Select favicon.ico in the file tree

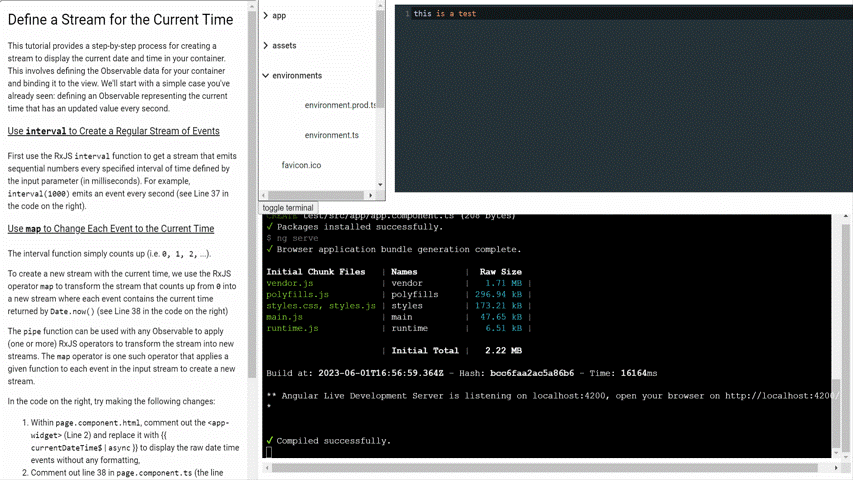tap(301, 165)
